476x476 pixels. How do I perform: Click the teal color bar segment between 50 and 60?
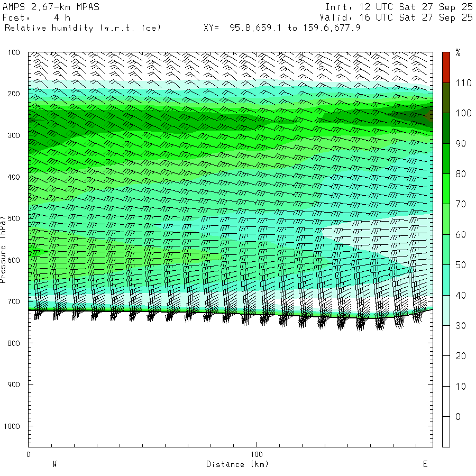446,250
